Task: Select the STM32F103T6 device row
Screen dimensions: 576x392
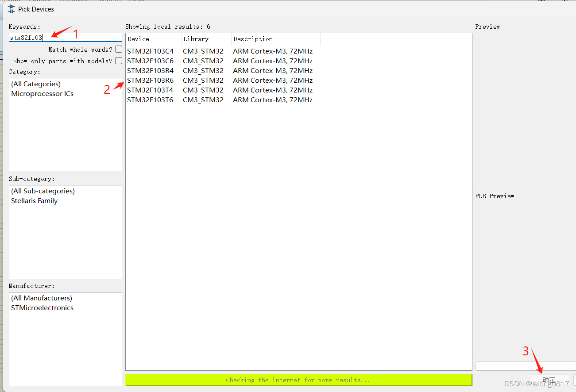Action: (150, 100)
